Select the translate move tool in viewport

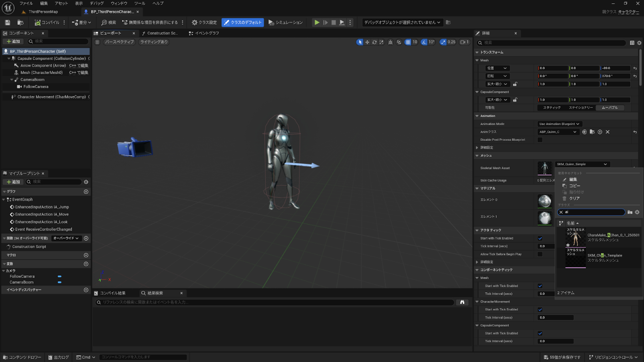click(x=367, y=42)
